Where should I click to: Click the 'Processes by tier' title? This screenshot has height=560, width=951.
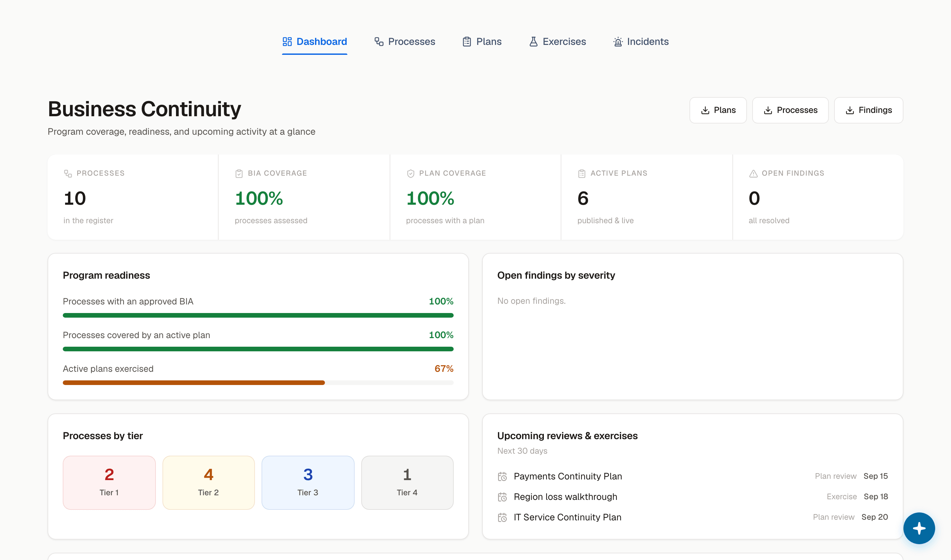point(103,436)
